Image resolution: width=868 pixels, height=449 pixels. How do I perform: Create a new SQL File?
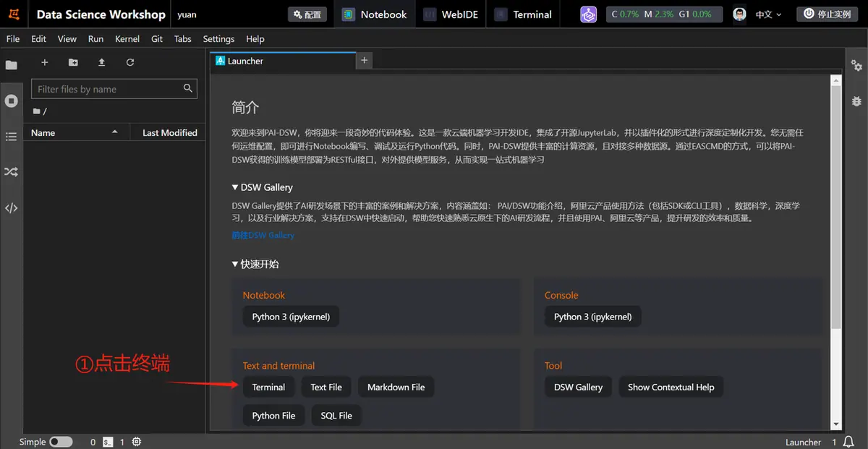tap(336, 416)
